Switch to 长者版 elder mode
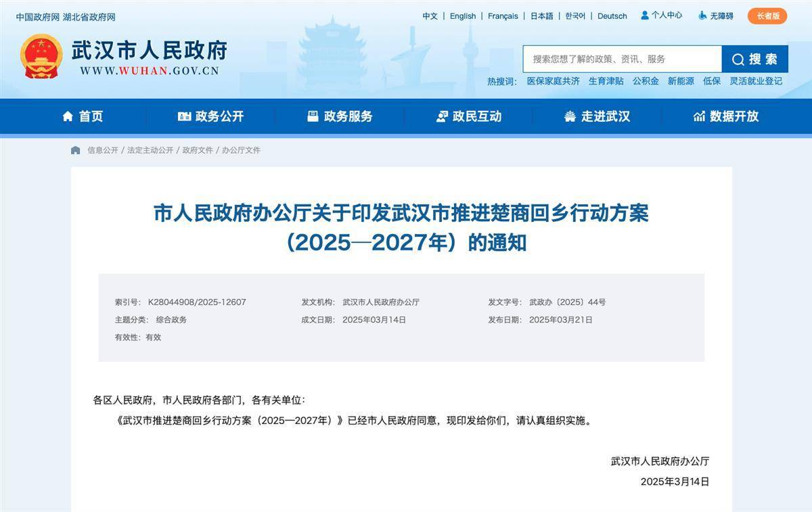 [767, 16]
